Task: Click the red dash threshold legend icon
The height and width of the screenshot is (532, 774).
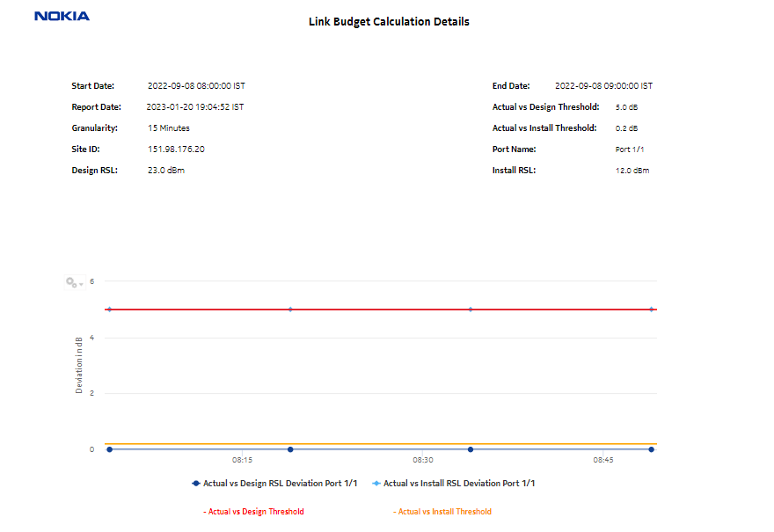Action: 204,511
